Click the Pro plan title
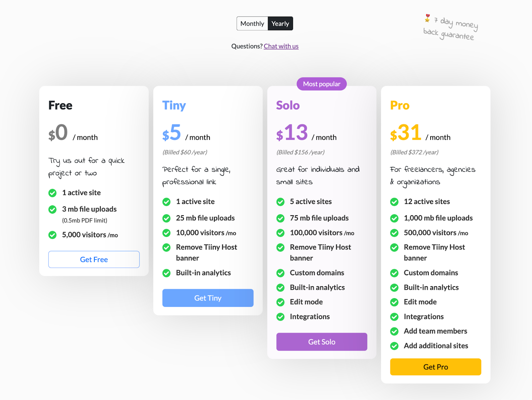The height and width of the screenshot is (400, 532). (x=400, y=105)
